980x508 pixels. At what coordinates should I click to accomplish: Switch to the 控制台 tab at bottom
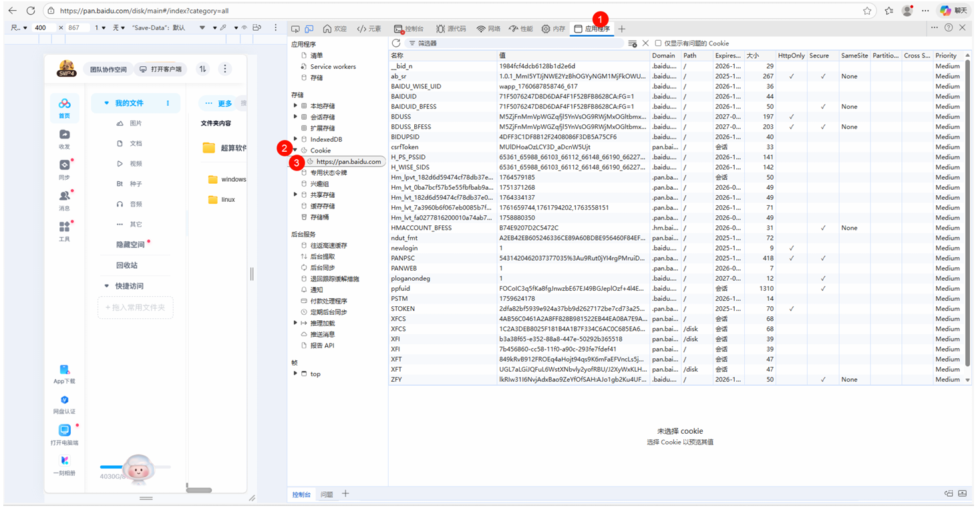click(301, 494)
